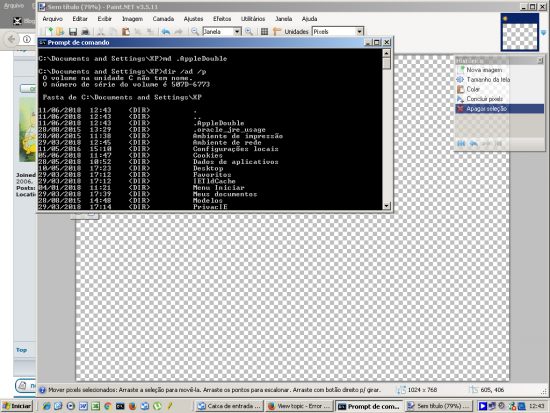Screen dimensions: 550x413
Task: Select 'Concluir pixels' history entry
Action: pyautogui.click(x=499, y=99)
